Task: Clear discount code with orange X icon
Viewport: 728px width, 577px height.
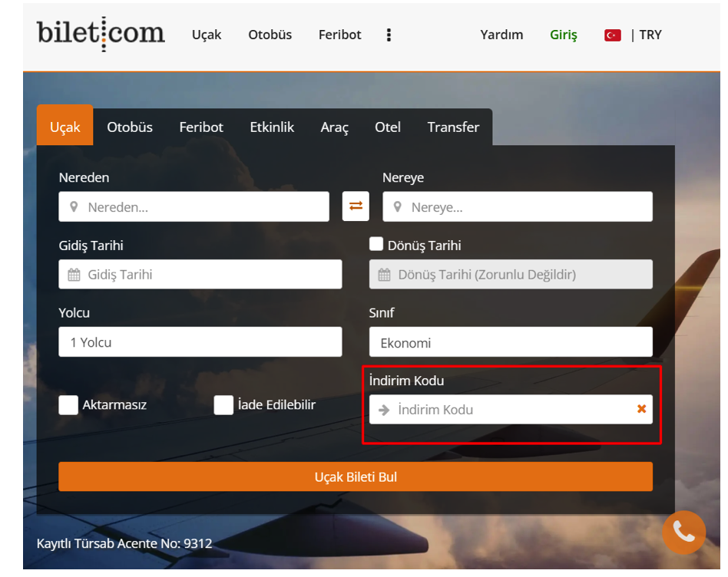Action: 641,409
